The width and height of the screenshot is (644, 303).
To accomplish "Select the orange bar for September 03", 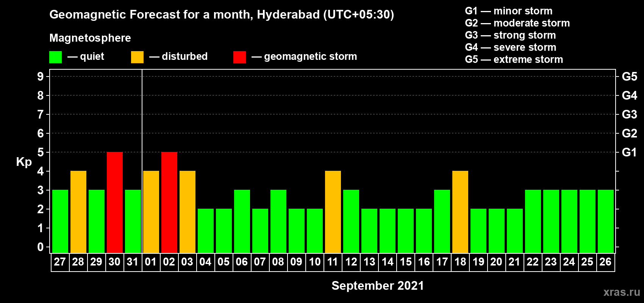I will (x=188, y=212).
